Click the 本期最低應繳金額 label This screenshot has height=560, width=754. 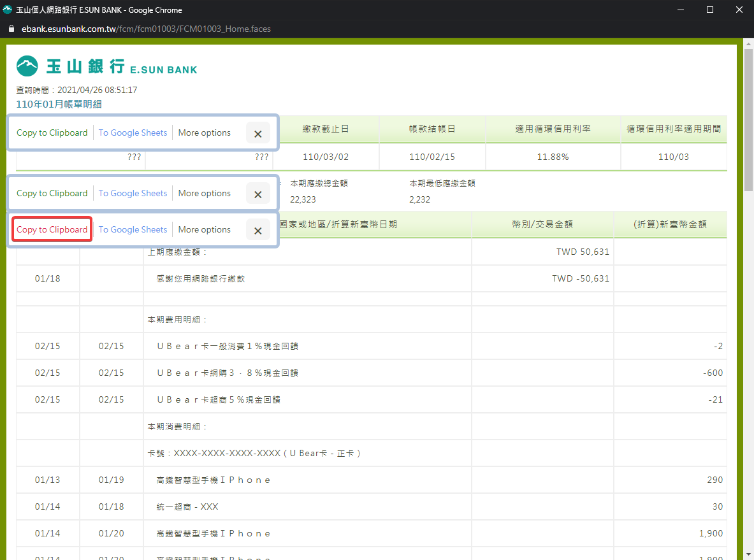pyautogui.click(x=442, y=183)
